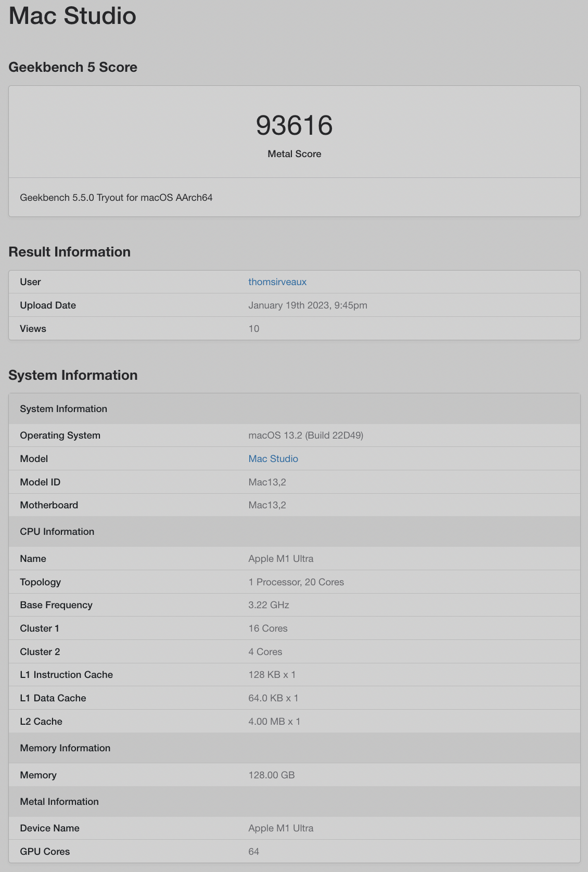This screenshot has height=872, width=588.
Task: Click the Topology value with 20 Cores
Action: pos(296,582)
